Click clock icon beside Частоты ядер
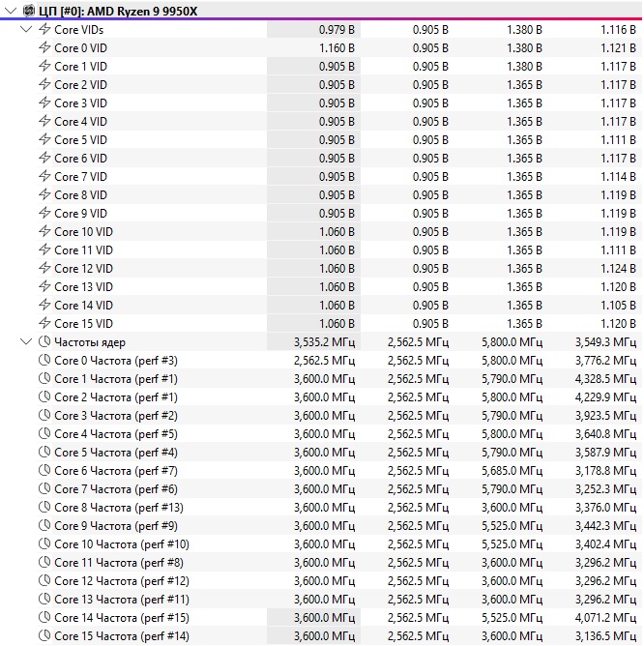Image resolution: width=644 pixels, height=646 pixels. coord(44,341)
